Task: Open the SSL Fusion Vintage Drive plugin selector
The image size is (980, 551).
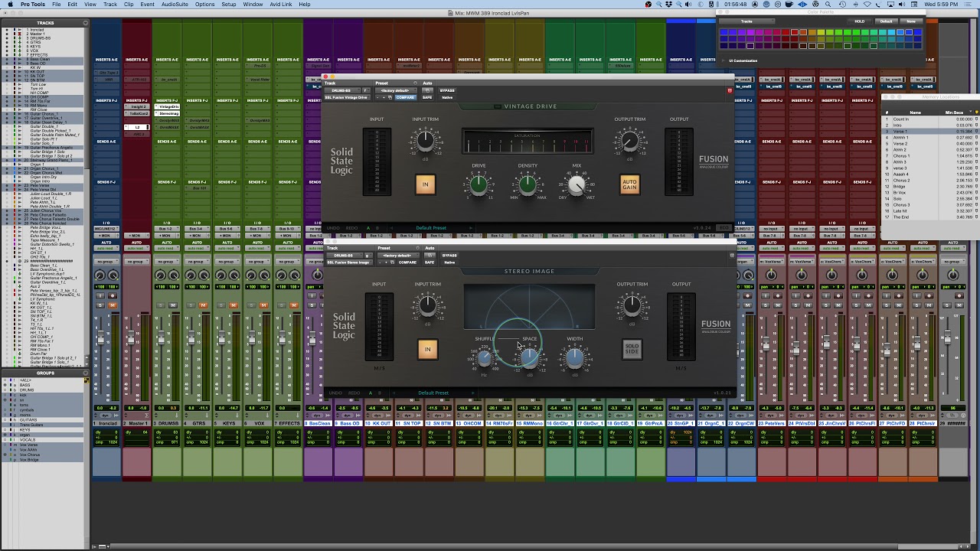Action: pos(347,97)
